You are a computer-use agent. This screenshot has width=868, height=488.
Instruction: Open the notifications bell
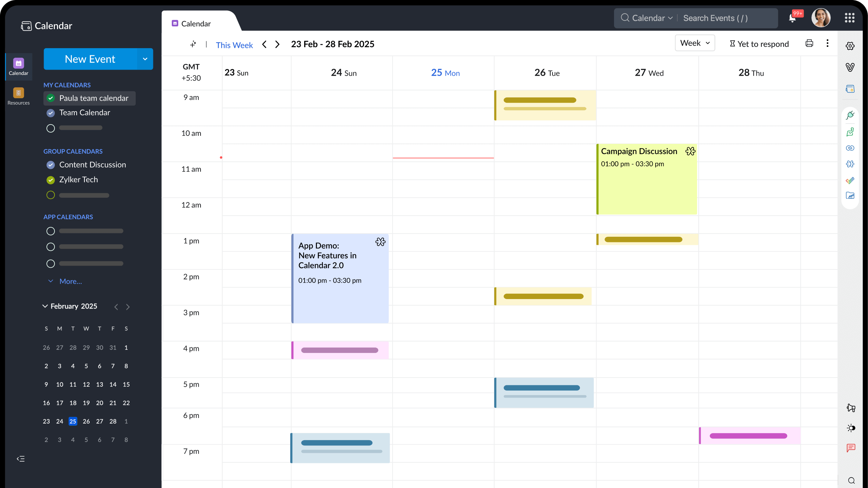792,18
